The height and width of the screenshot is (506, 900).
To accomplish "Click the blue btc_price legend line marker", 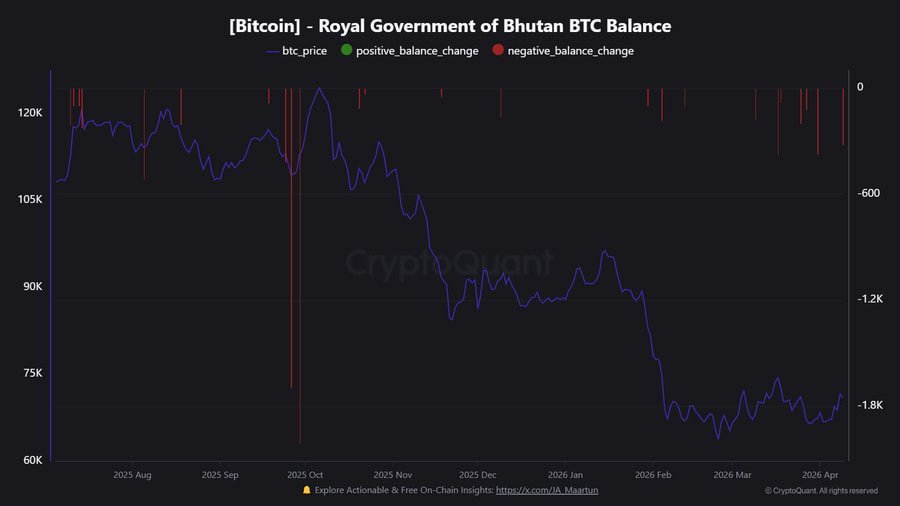I will point(274,51).
